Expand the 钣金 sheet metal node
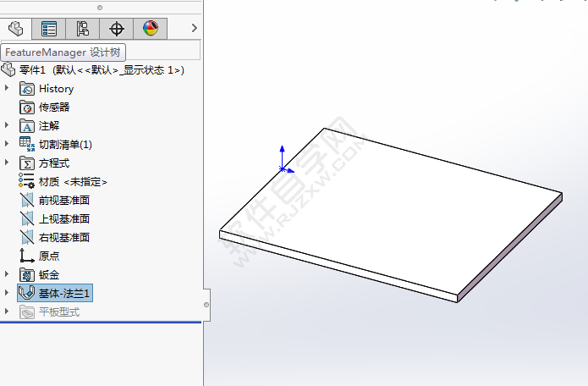The width and height of the screenshot is (588, 386). click(8, 274)
